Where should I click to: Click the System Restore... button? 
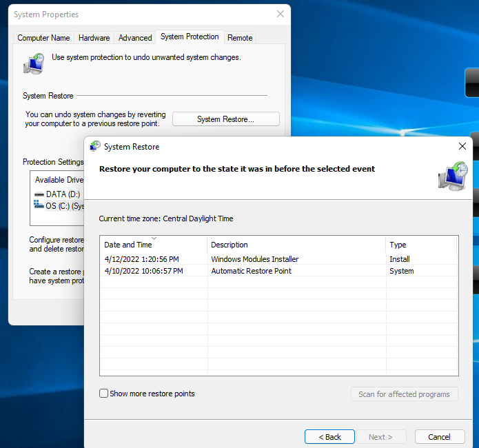pyautogui.click(x=226, y=119)
